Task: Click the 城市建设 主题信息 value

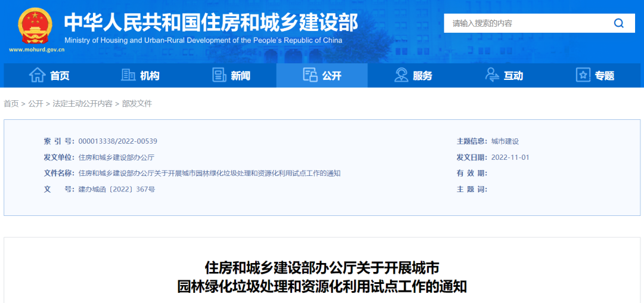Action: 505,141
